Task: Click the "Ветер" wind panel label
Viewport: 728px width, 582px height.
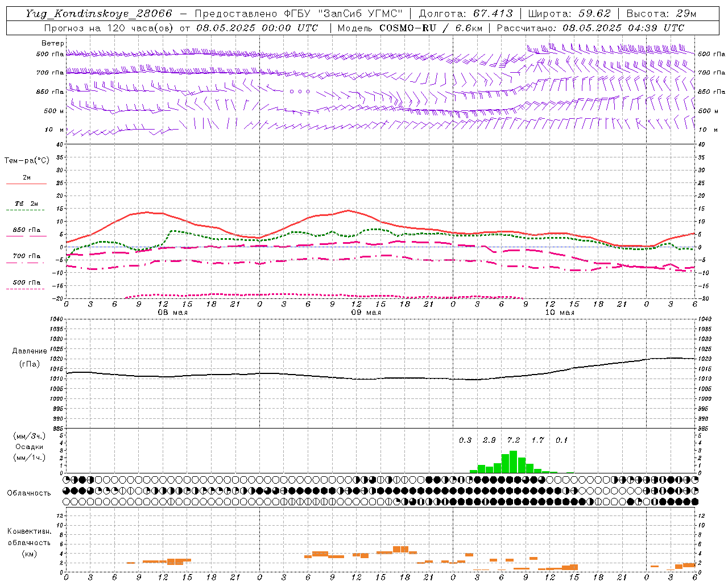Action: (53, 43)
